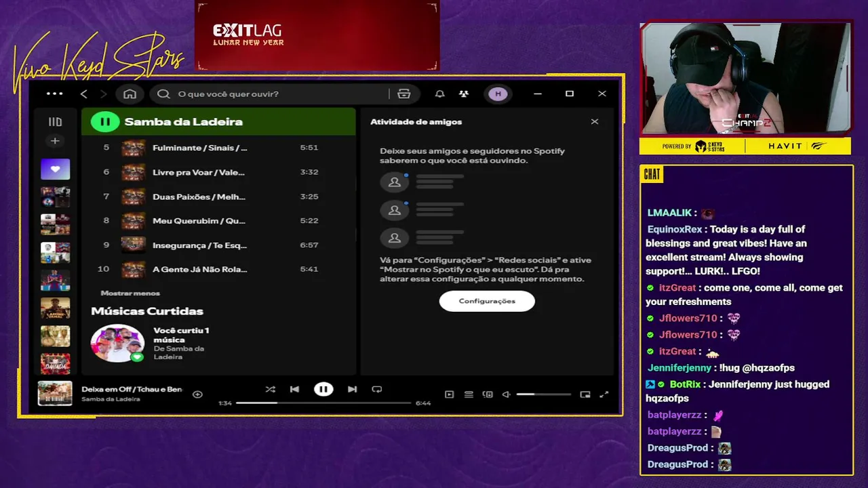Select track 10 A Gente Já Não Rola

pos(218,269)
